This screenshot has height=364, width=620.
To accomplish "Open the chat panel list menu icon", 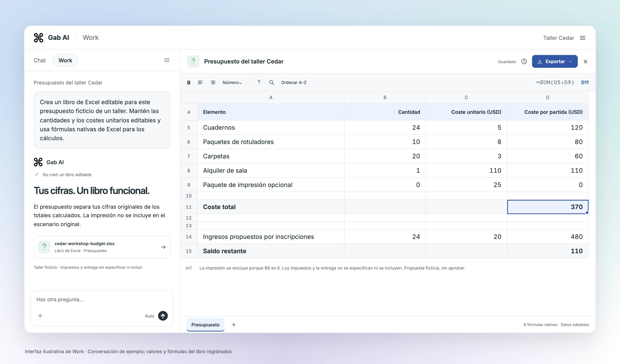I will [x=167, y=60].
